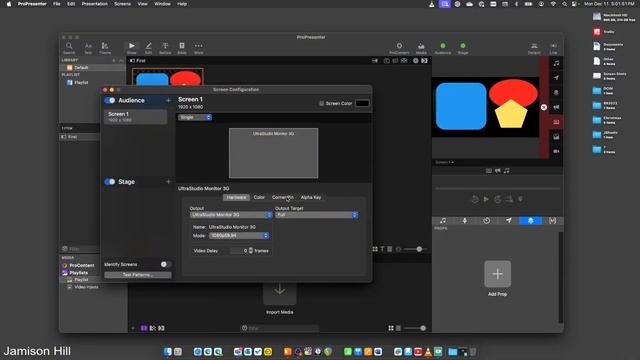Clear props layer icon in preview sidebar
The width and height of the screenshot is (640, 360).
[556, 93]
